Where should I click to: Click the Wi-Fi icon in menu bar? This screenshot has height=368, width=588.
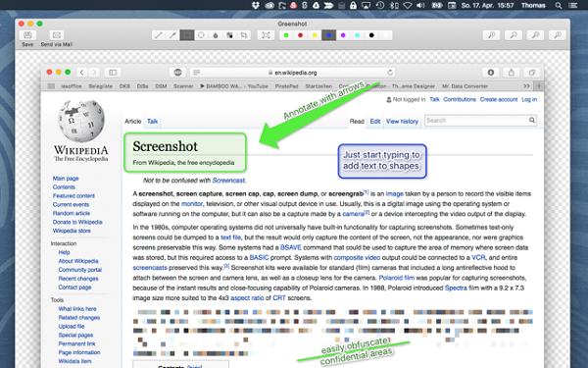[x=408, y=5]
